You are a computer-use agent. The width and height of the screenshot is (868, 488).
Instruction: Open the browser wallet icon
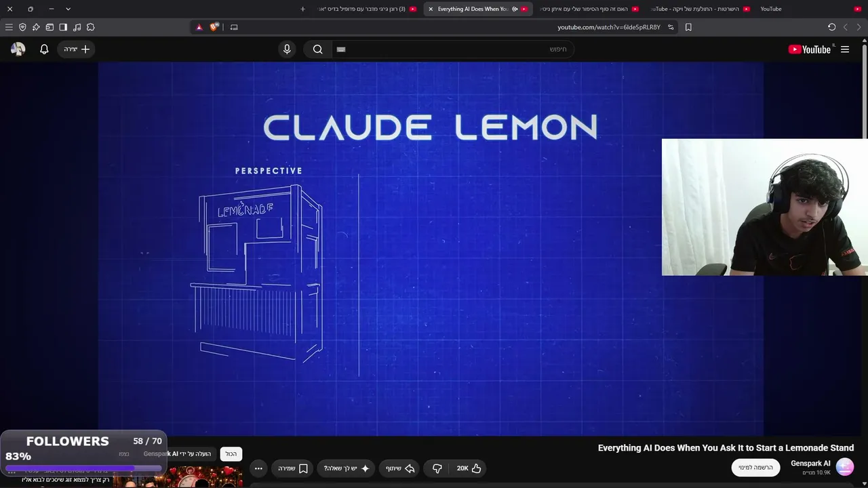[50, 27]
